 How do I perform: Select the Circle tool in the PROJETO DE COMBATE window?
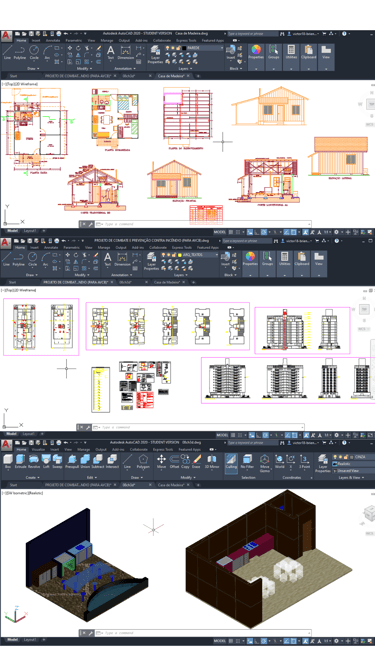(x=32, y=259)
